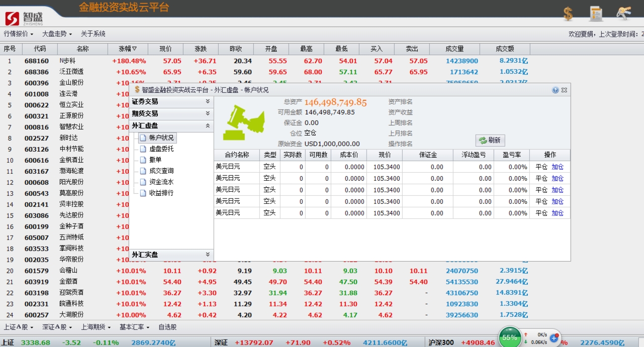Click the gold dollar sign icon

pyautogui.click(x=568, y=14)
